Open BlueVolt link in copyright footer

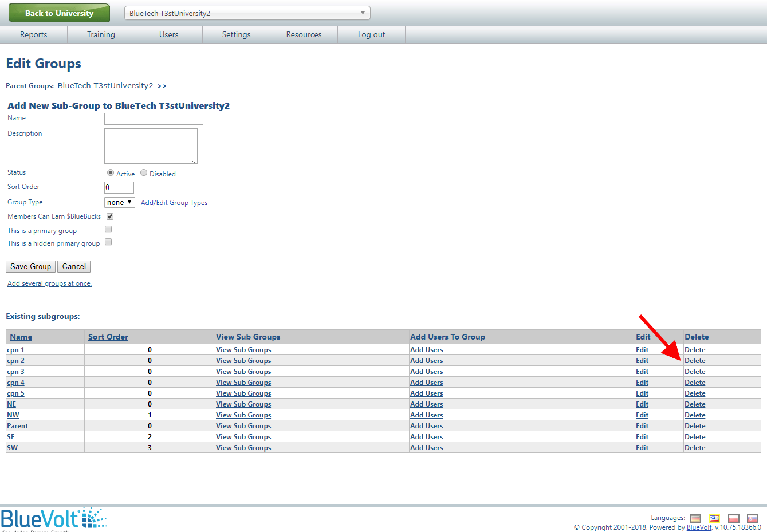tap(699, 527)
